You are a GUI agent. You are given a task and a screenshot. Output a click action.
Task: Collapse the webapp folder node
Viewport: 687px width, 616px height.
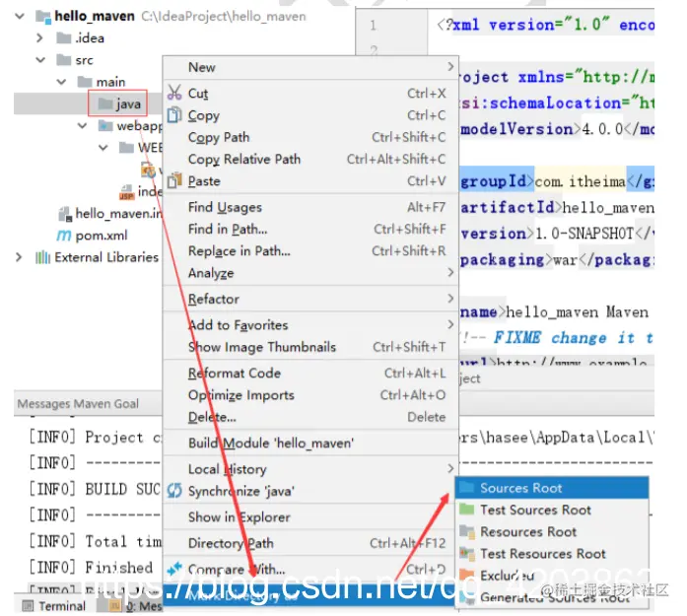(82, 126)
